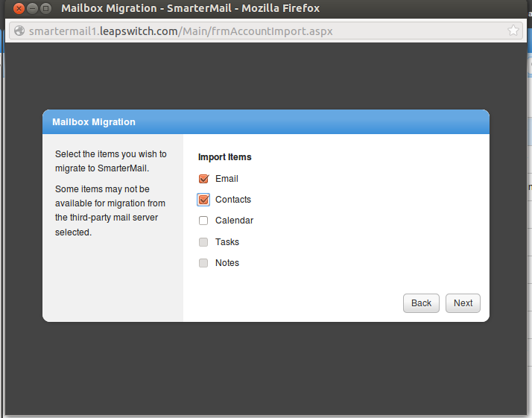This screenshot has width=532, height=418.
Task: Maximize the Firefox window
Action: pyautogui.click(x=45, y=8)
